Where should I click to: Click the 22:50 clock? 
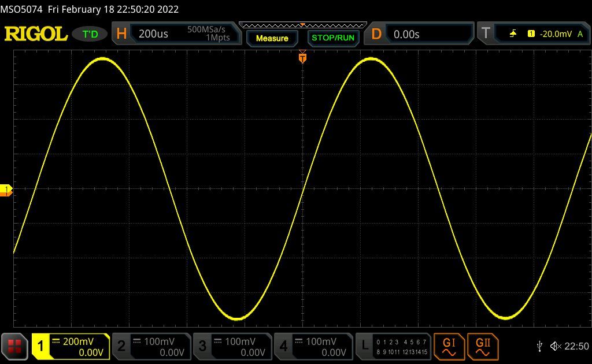576,346
